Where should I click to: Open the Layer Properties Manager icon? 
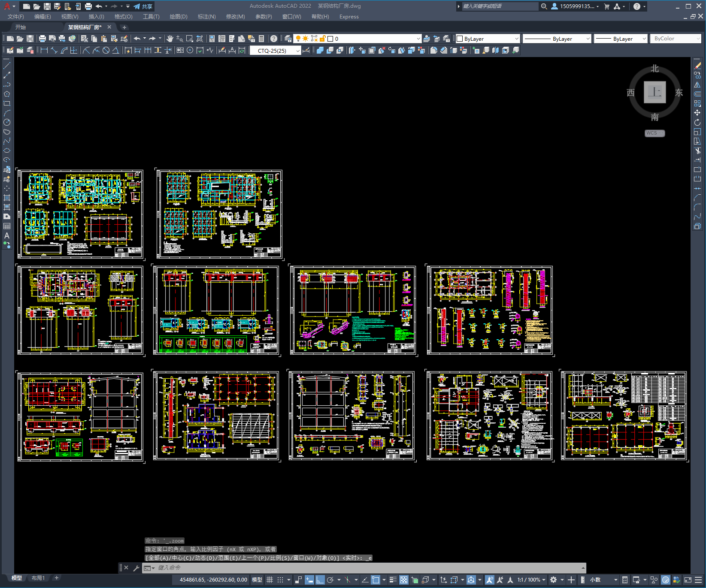288,39
